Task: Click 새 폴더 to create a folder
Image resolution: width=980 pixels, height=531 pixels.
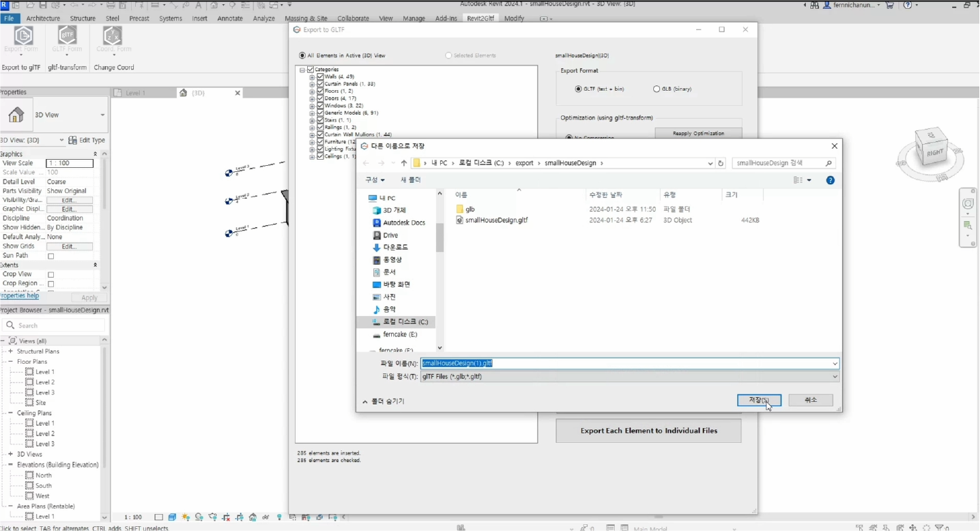Action: click(411, 180)
